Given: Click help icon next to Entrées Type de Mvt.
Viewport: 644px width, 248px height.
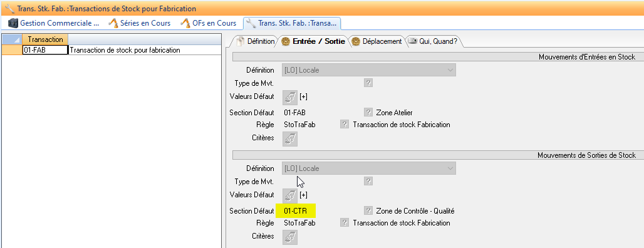Looking at the screenshot, I should [x=368, y=83].
